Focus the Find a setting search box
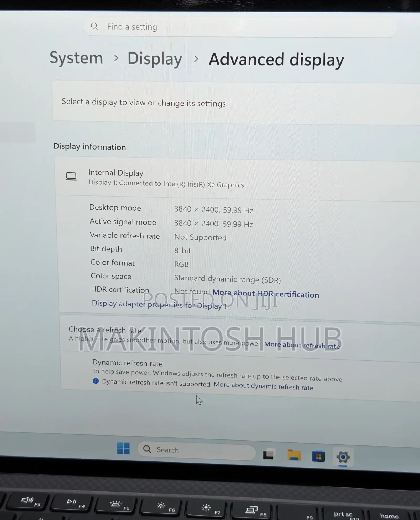The height and width of the screenshot is (520, 420). pos(240,28)
